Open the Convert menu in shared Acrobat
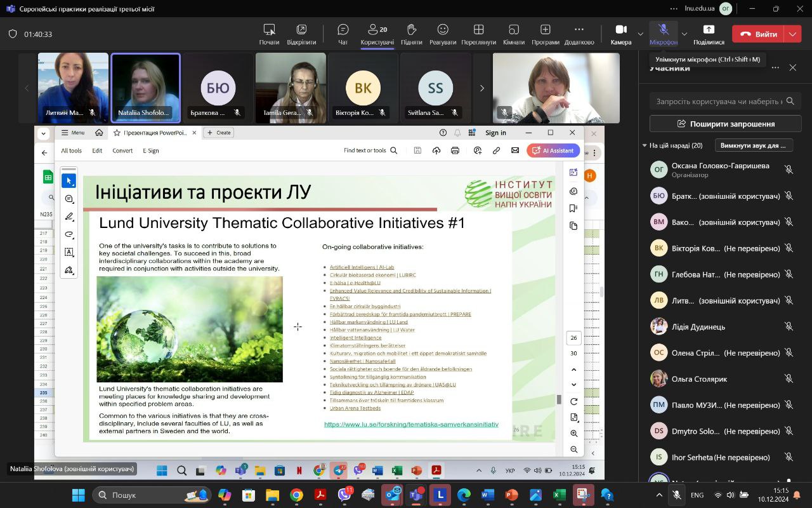The height and width of the screenshot is (508, 812). [122, 150]
